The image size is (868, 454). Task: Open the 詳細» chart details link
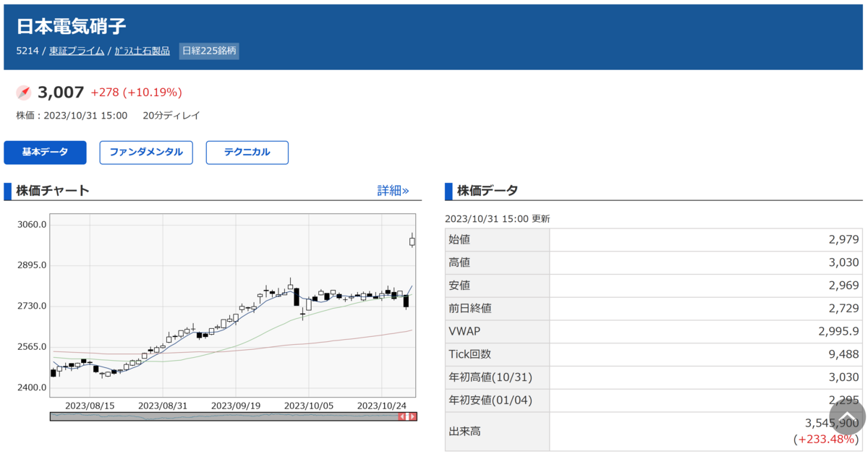pyautogui.click(x=393, y=191)
